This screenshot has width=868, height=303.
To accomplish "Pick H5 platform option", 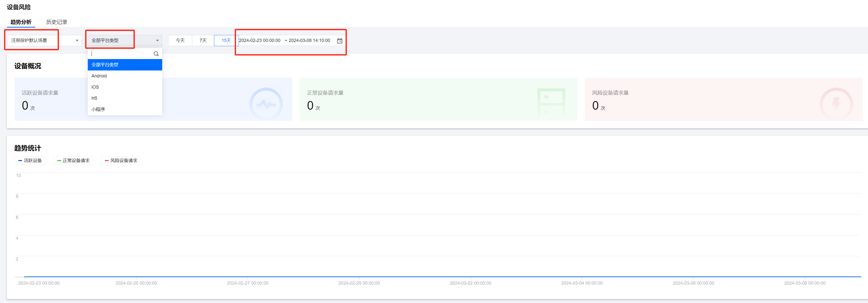I will (94, 98).
